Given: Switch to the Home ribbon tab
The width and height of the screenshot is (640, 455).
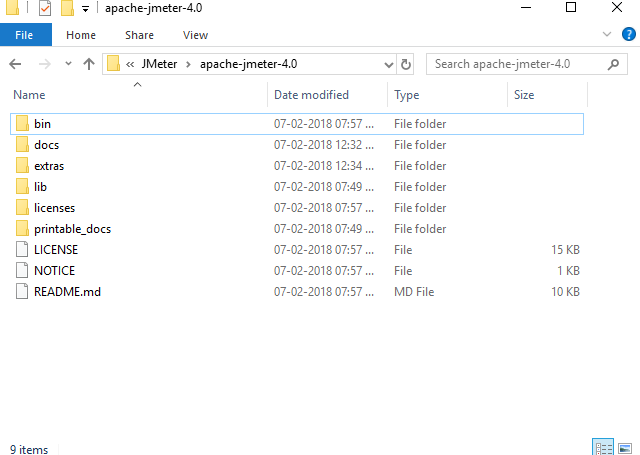Looking at the screenshot, I should (x=81, y=35).
